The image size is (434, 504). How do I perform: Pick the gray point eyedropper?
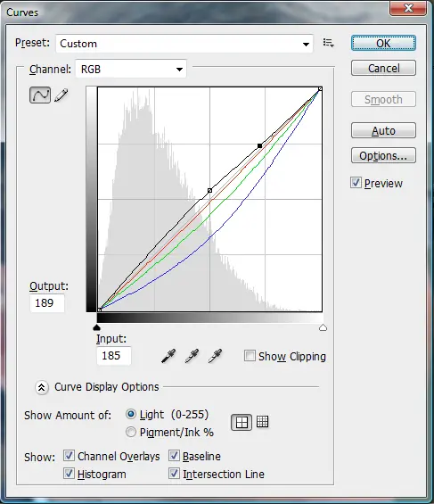192,356
